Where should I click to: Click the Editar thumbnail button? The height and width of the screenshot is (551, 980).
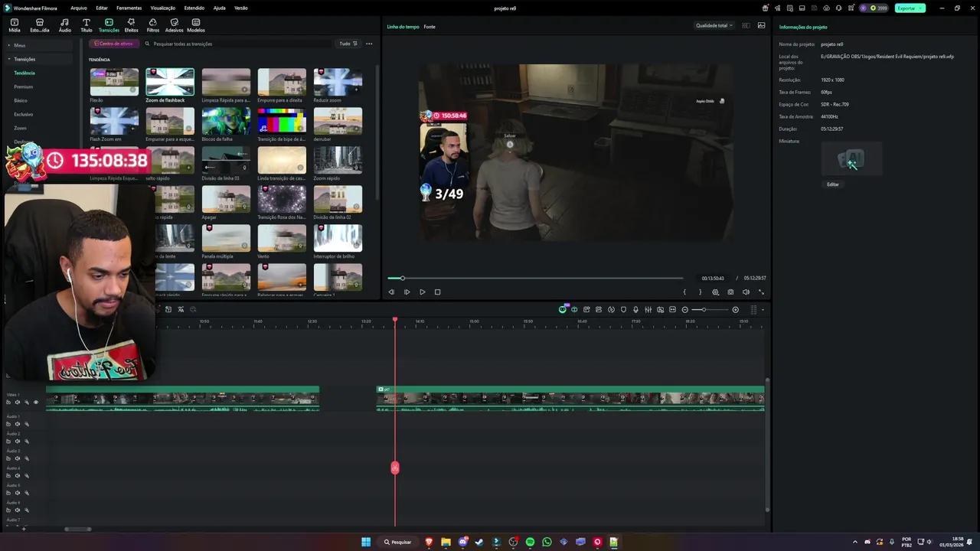coord(832,184)
